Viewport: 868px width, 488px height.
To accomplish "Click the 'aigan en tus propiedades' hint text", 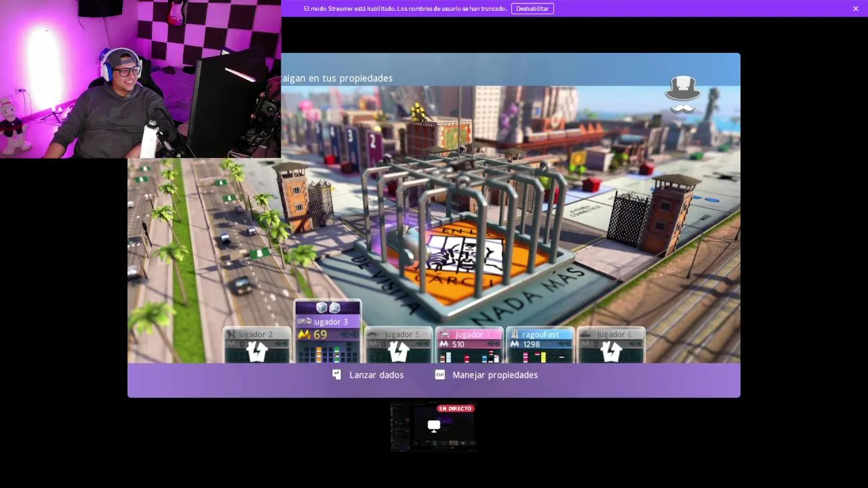I will point(337,78).
